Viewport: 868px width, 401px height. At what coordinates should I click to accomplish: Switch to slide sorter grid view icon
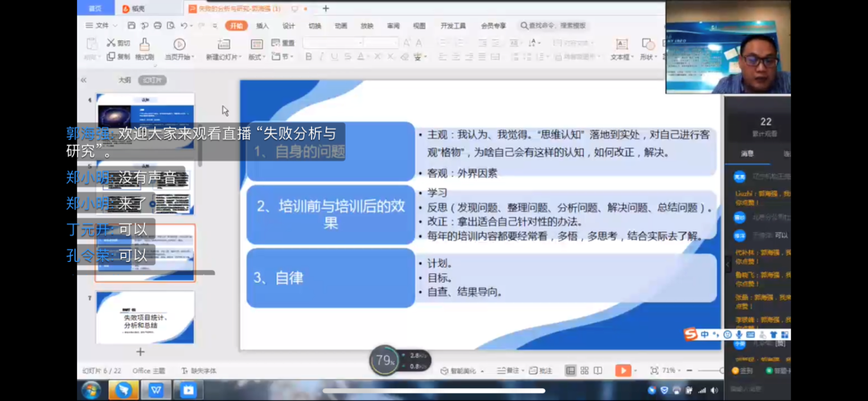(586, 370)
